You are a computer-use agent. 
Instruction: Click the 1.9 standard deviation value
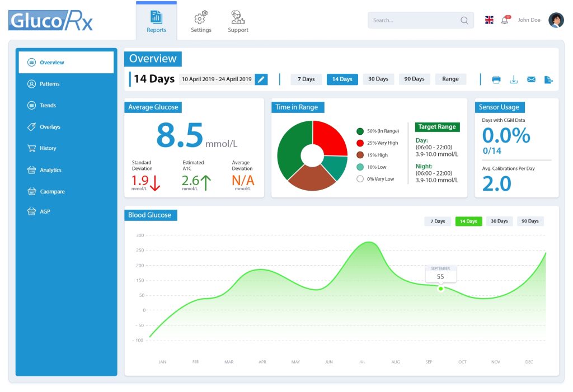click(140, 181)
